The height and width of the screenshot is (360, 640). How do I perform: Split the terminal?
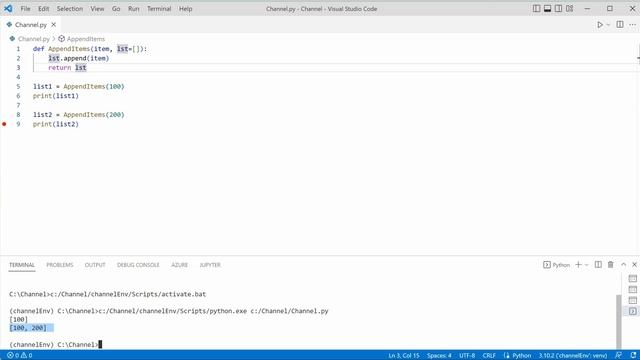tap(598, 265)
